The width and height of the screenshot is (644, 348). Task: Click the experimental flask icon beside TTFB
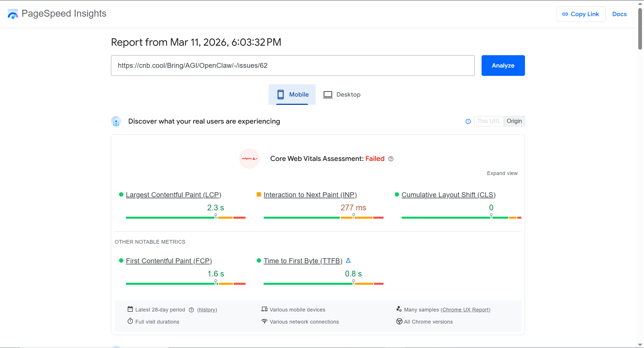coord(348,261)
